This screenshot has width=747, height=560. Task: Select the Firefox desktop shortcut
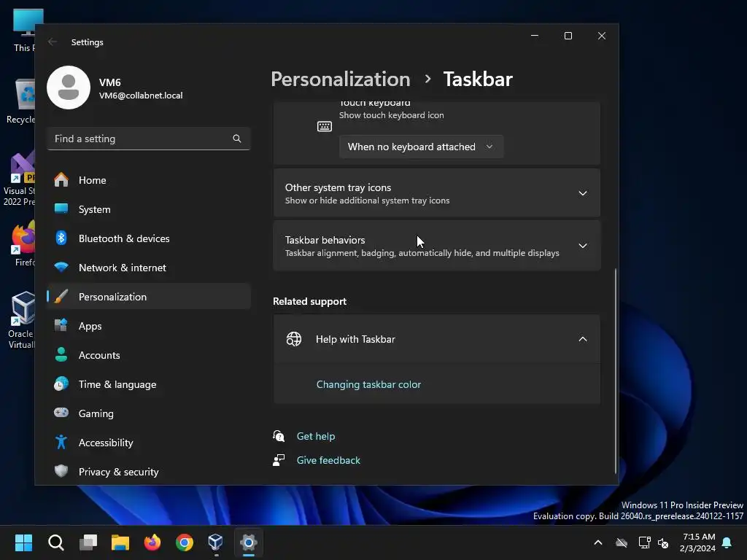(x=24, y=244)
